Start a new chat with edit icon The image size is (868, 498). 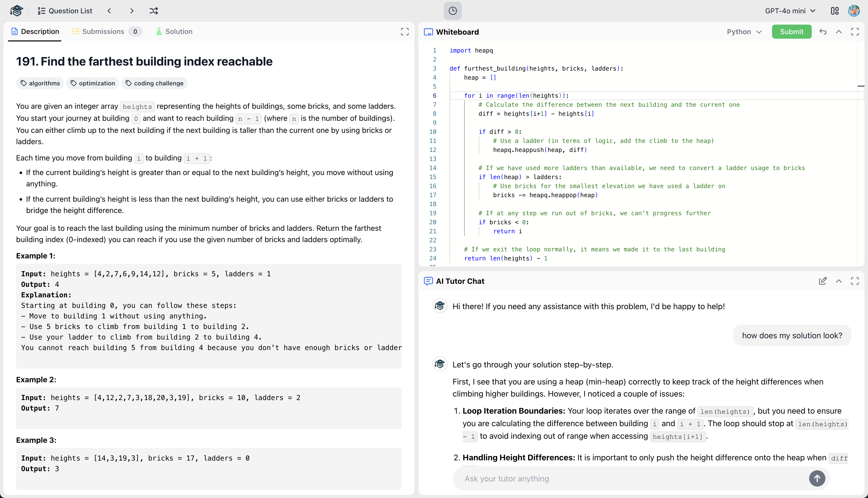click(x=823, y=281)
